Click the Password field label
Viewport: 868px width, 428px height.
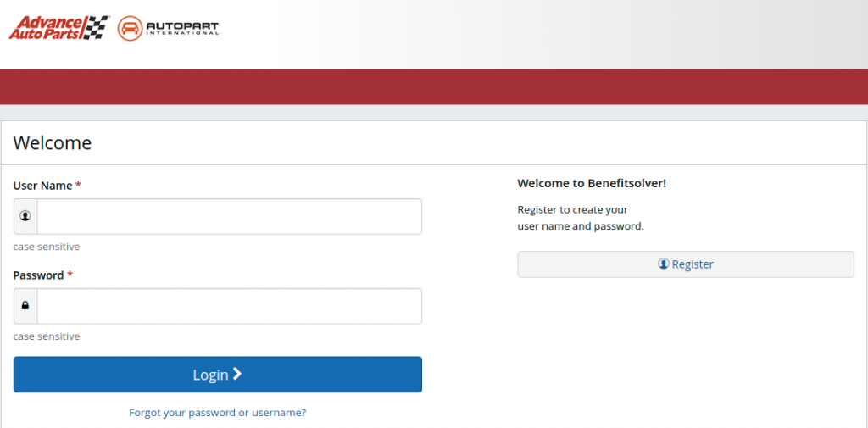point(38,275)
